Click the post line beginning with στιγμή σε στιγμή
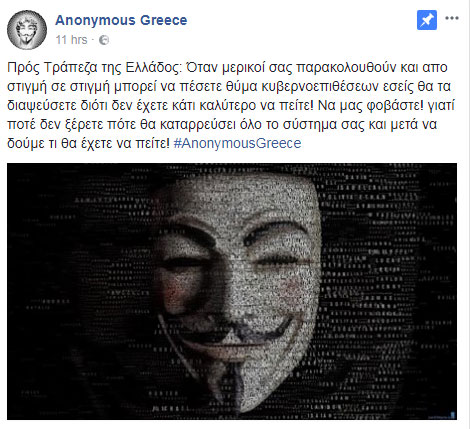 tap(229, 86)
